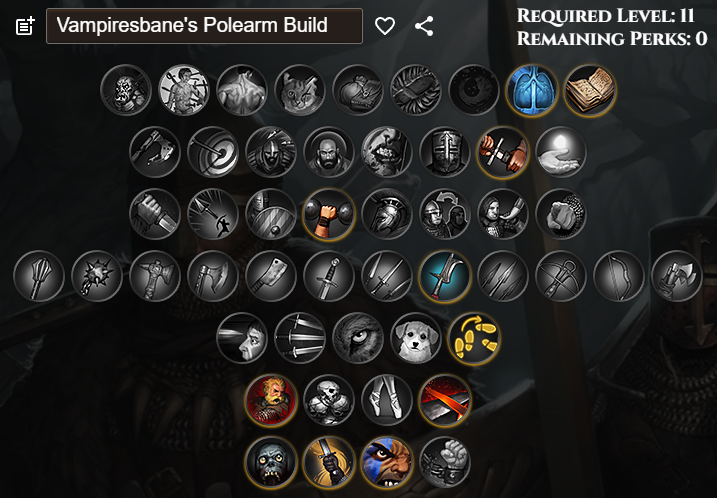Image resolution: width=717 pixels, height=498 pixels.
Task: Toggle the open book Student perk
Action: click(590, 90)
